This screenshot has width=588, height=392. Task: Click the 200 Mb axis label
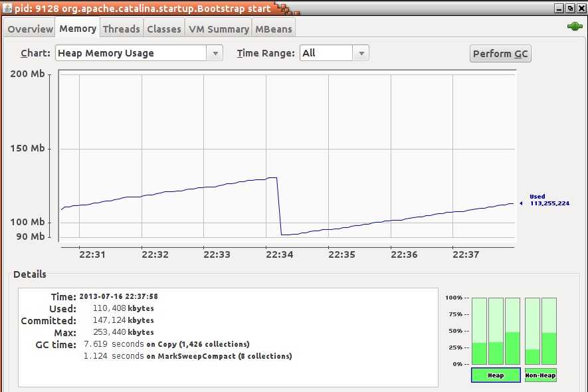tap(27, 74)
